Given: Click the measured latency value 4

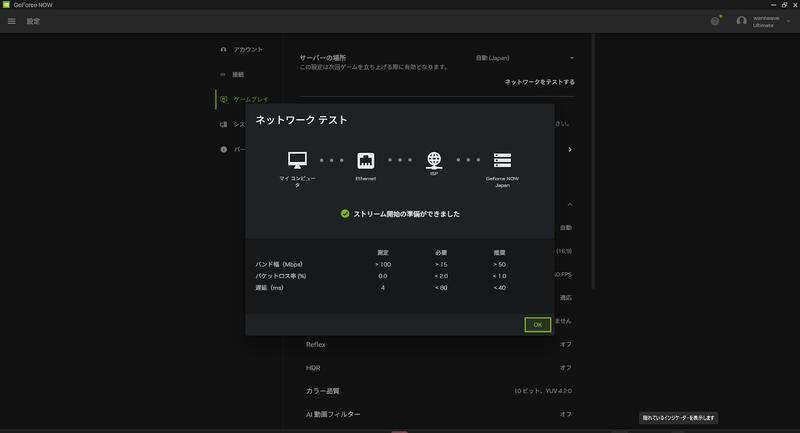Looking at the screenshot, I should (x=383, y=288).
